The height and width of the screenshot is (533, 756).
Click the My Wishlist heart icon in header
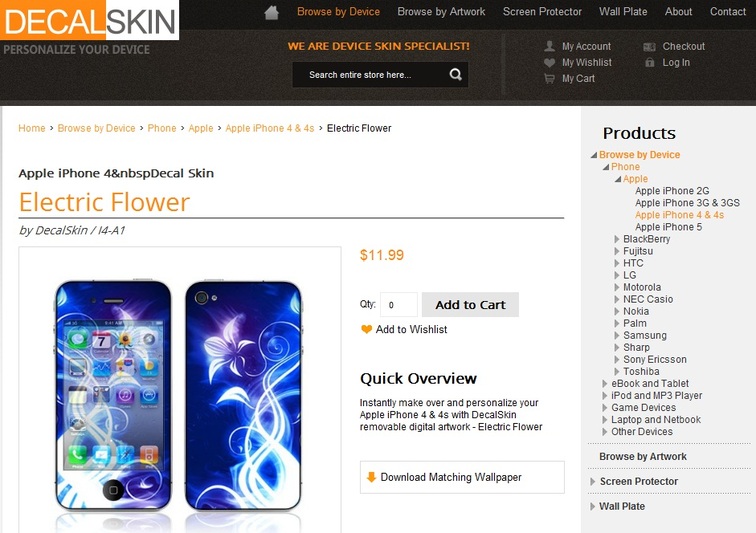(549, 62)
